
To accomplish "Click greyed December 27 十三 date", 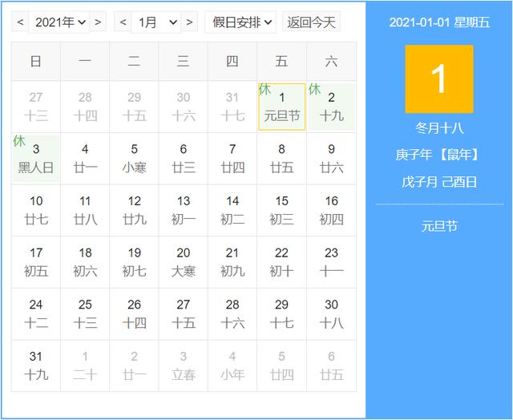I will tap(36, 107).
